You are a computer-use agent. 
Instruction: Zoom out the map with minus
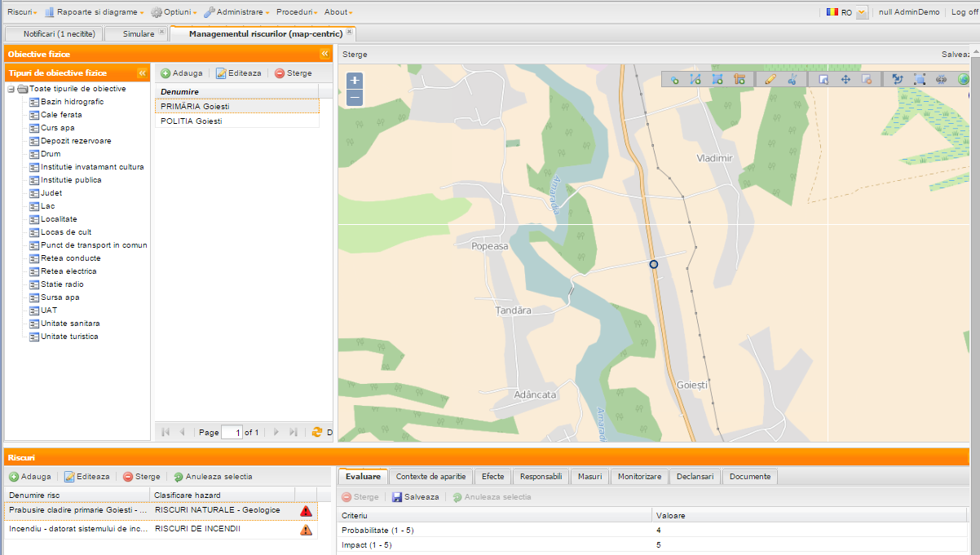(354, 98)
